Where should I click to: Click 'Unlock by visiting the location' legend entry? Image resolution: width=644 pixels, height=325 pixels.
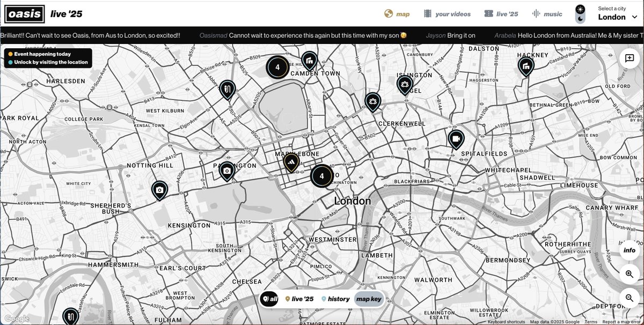[x=47, y=62]
